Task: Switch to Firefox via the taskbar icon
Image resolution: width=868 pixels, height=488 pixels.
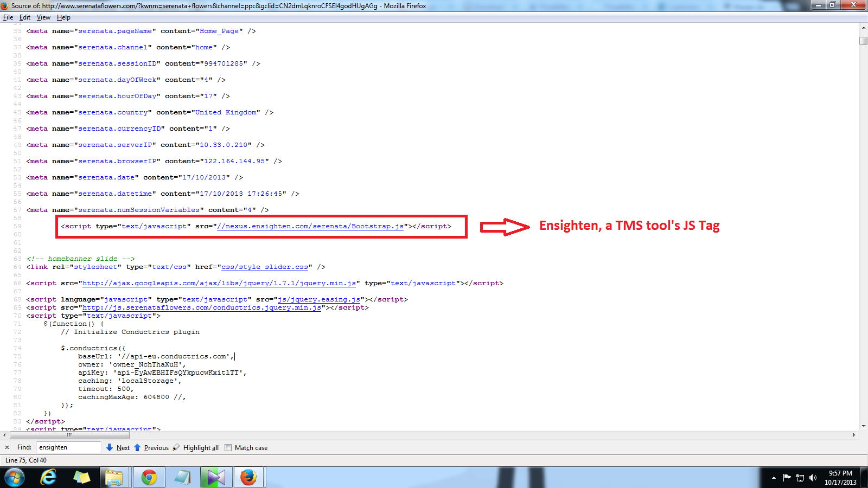Action: 249,477
